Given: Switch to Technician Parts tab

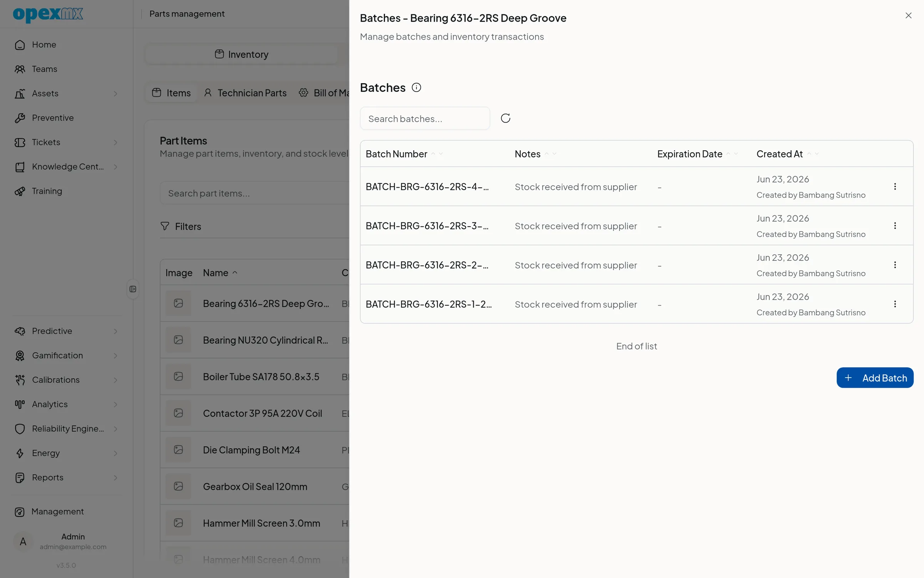Looking at the screenshot, I should tap(245, 93).
